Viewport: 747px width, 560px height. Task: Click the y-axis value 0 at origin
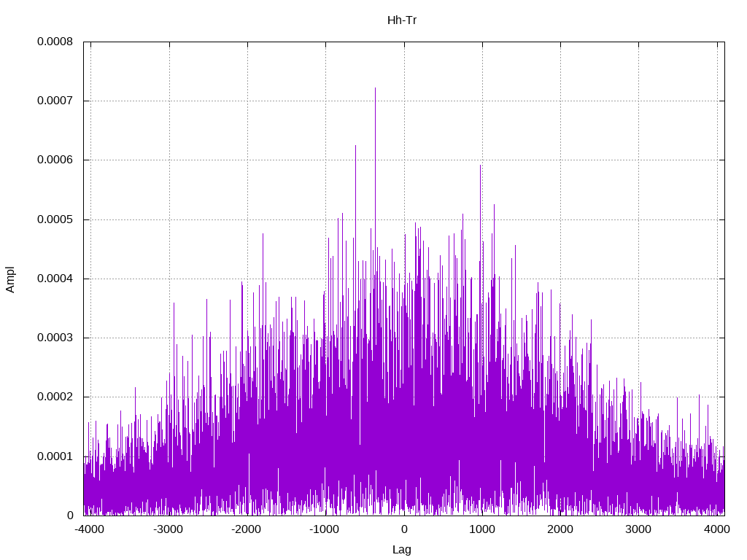tap(70, 516)
